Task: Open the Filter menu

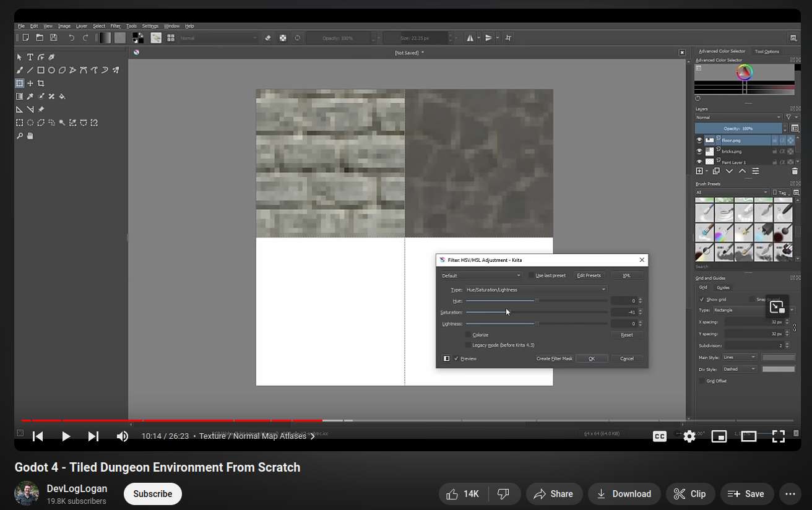Action: coord(116,26)
